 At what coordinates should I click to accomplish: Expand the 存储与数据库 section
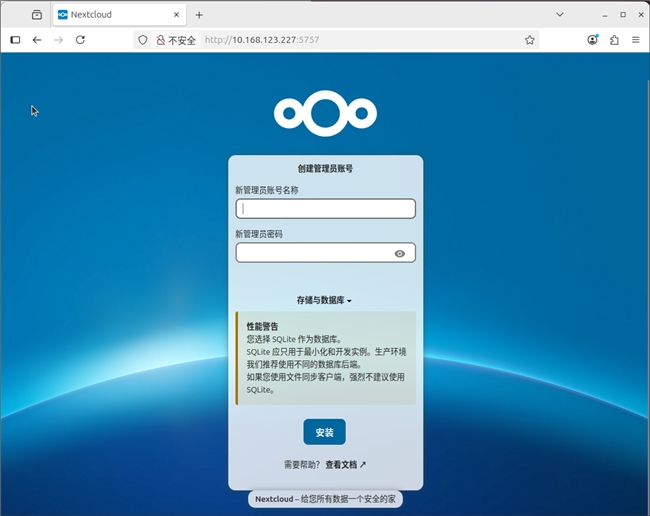[324, 300]
